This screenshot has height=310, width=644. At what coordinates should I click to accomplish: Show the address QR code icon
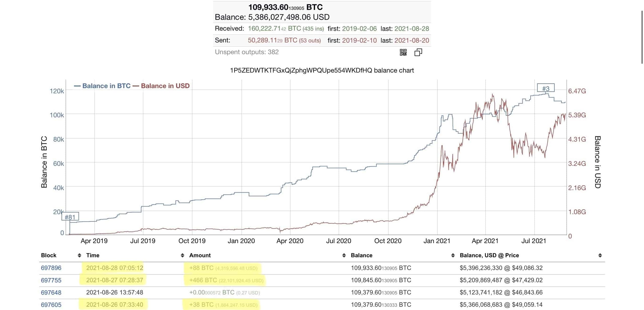point(403,52)
